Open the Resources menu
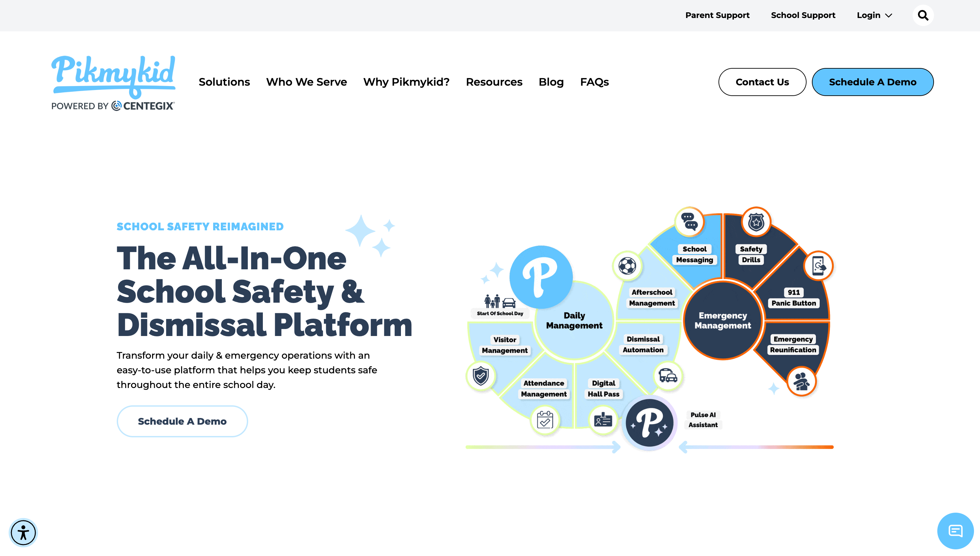Screen dimensions: 980x556 pyautogui.click(x=494, y=82)
